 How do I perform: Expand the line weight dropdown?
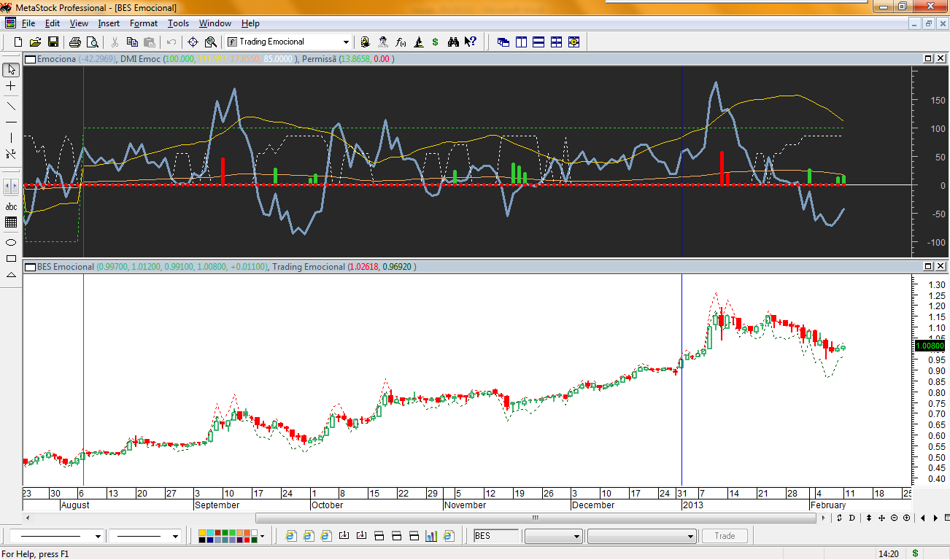[x=175, y=536]
